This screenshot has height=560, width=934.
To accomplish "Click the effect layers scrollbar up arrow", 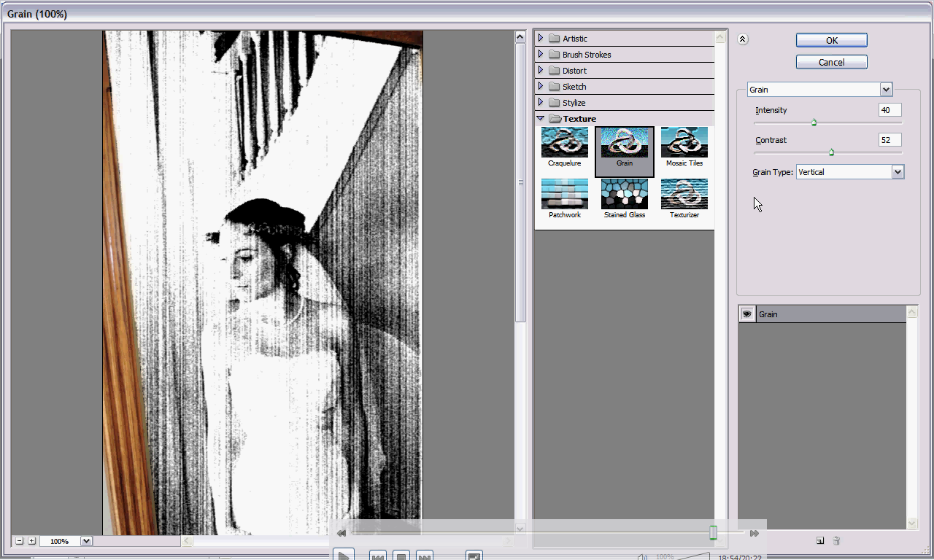I will [912, 312].
